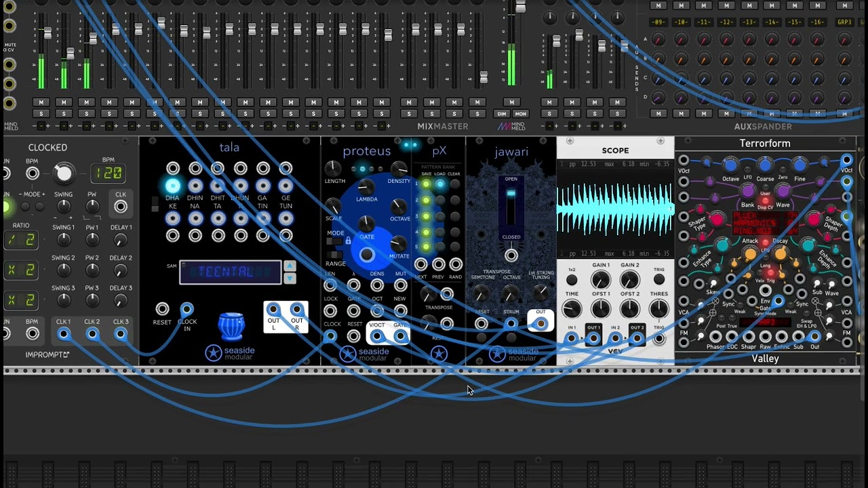Click tala's sample down arrow

coord(290,278)
